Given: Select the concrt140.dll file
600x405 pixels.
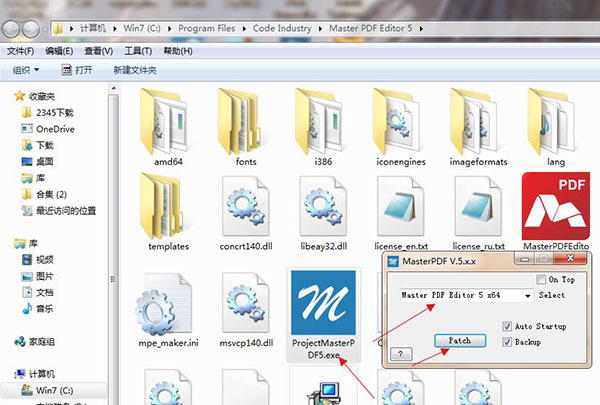Looking at the screenshot, I should (246, 212).
